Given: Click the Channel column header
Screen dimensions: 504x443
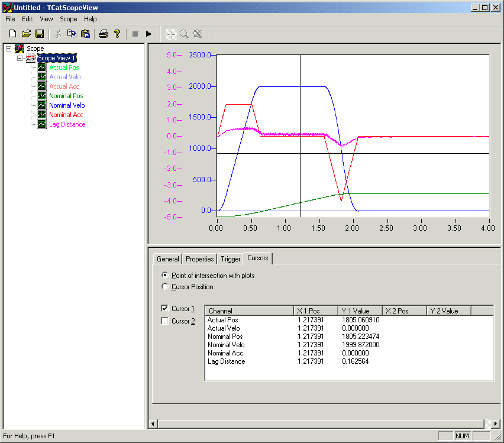Looking at the screenshot, I should (249, 311).
